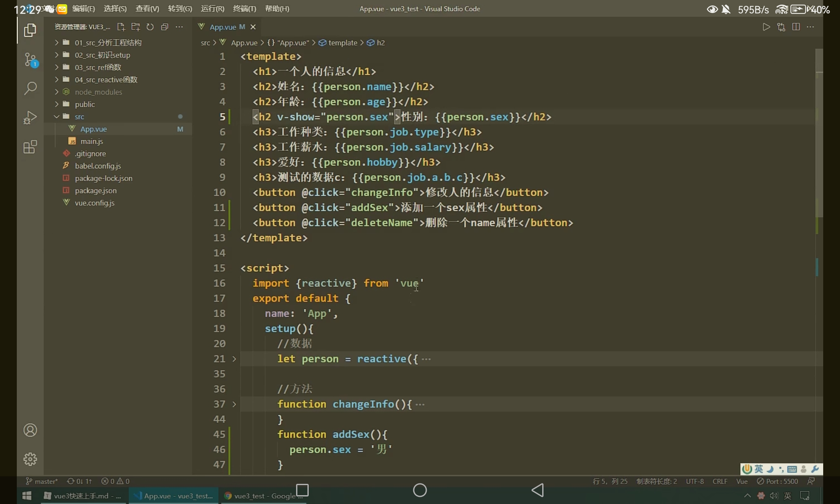Screen dimensions: 840x504
Task: Open the Search view in activity bar
Action: click(30, 88)
